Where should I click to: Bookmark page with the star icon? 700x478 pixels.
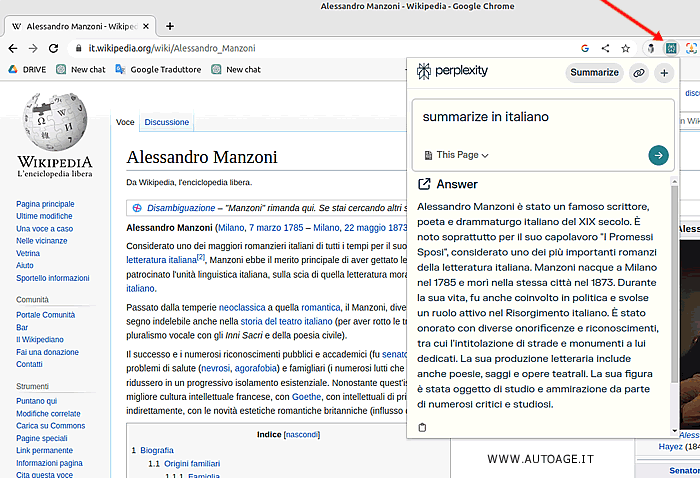625,48
